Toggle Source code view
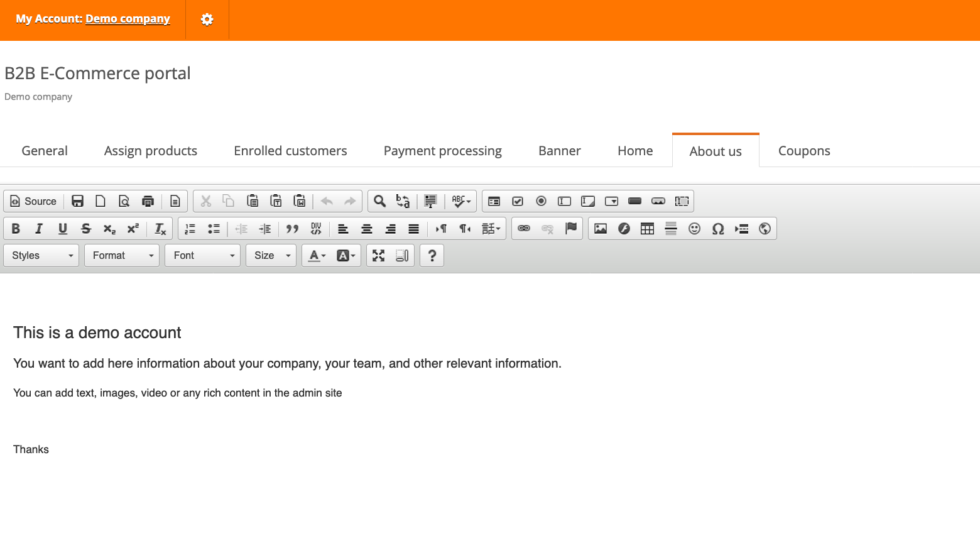This screenshot has height=548, width=980. click(x=34, y=201)
